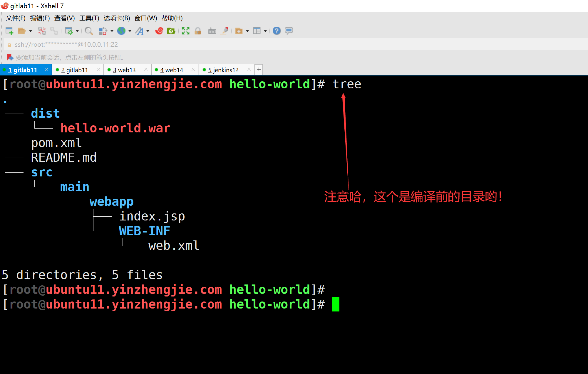Click the Open folder toolbar icon
The width and height of the screenshot is (588, 374).
pos(22,31)
